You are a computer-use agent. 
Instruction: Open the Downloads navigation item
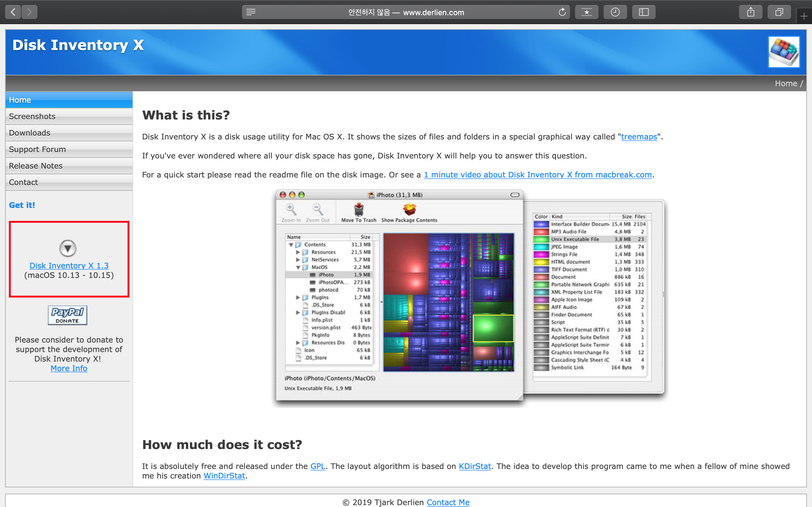click(x=29, y=133)
